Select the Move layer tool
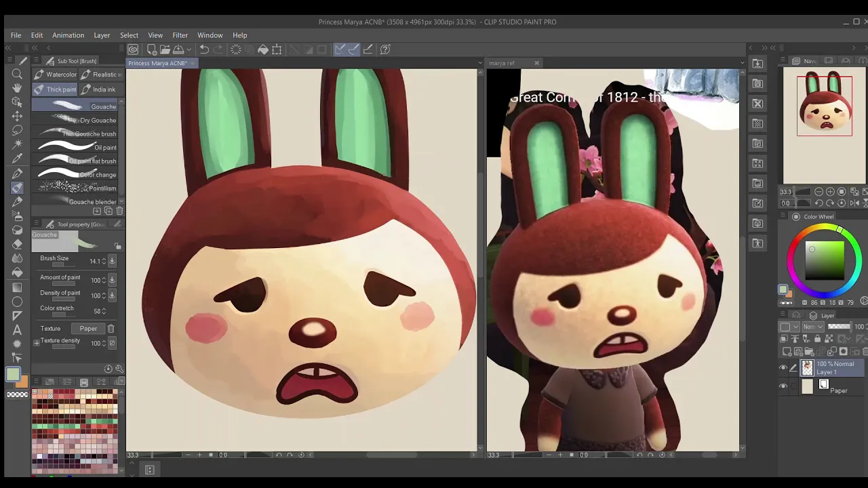The width and height of the screenshot is (868, 488). (18, 116)
